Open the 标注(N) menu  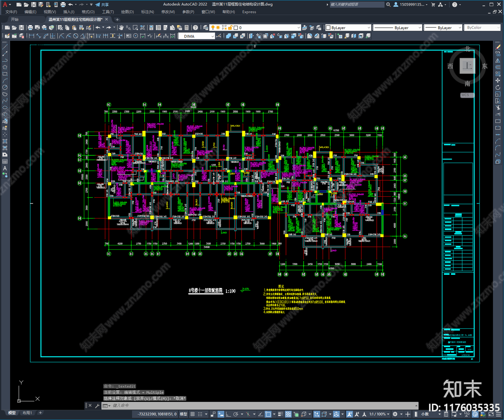147,12
